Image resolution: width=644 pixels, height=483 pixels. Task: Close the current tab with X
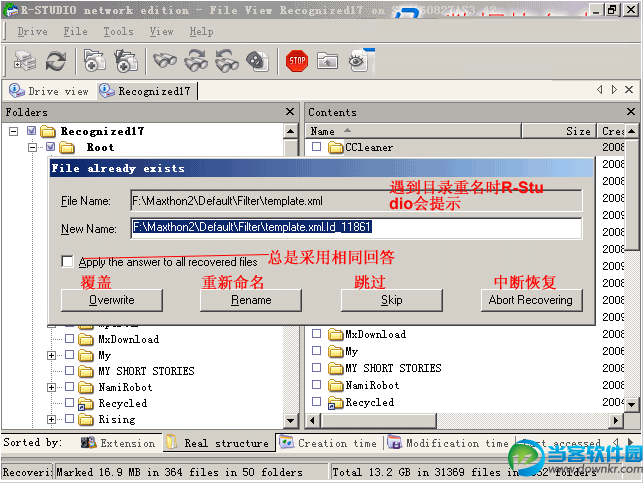click(x=629, y=90)
